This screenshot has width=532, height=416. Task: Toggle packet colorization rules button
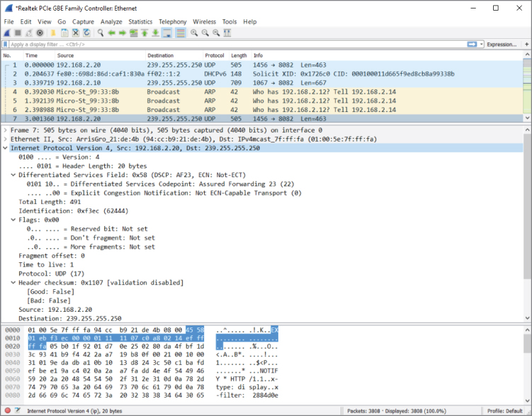pyautogui.click(x=180, y=33)
